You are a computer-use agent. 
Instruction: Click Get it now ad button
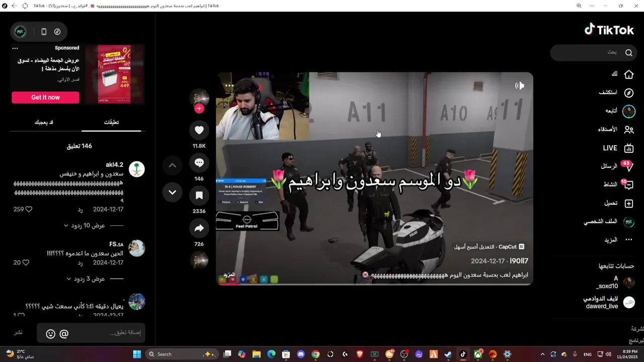pos(45,98)
